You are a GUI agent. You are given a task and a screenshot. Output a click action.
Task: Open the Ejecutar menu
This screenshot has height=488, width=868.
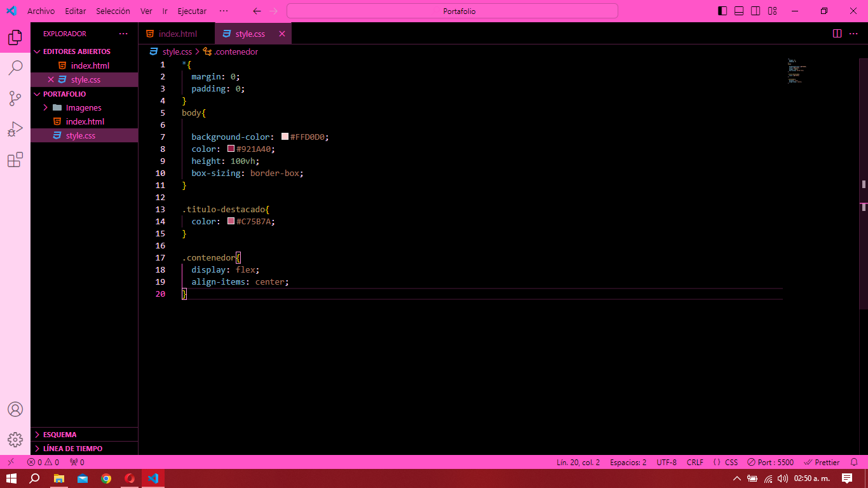coord(192,11)
